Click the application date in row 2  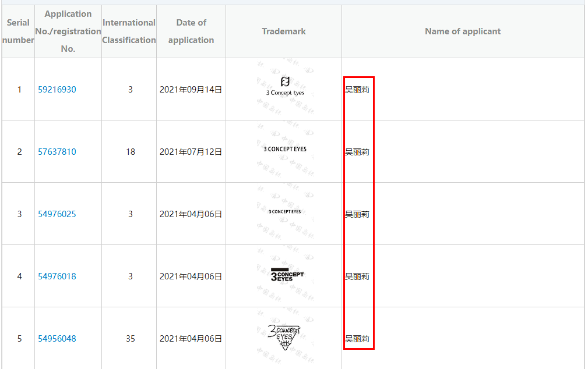(x=191, y=152)
